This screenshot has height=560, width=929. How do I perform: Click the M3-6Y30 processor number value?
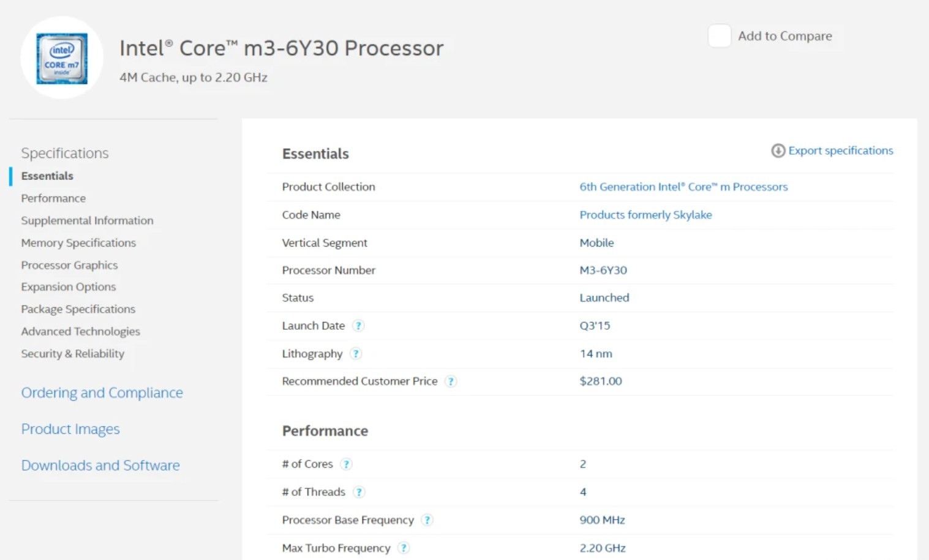[x=603, y=270]
